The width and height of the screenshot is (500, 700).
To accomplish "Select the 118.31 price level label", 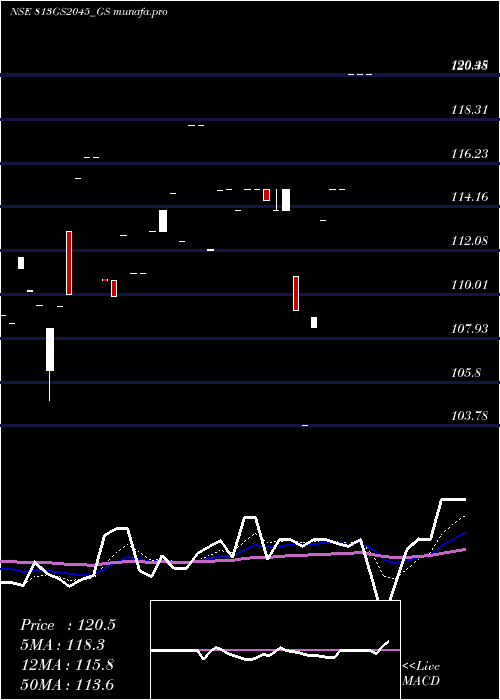I will click(469, 110).
